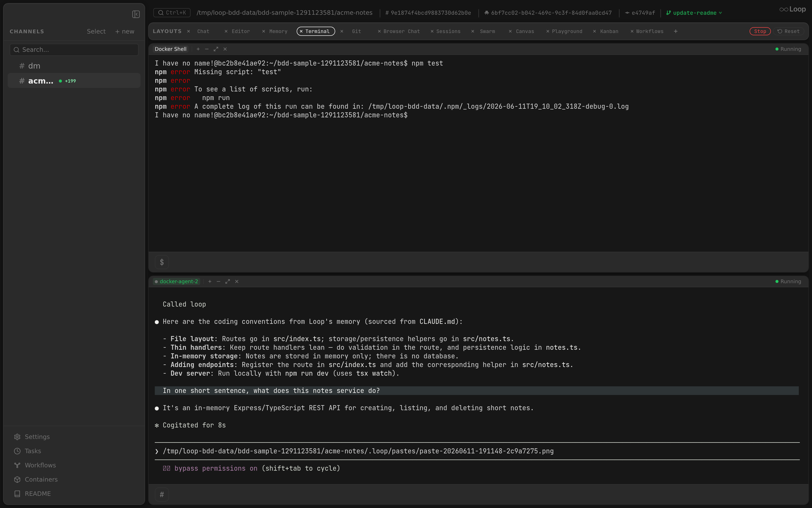Collapse the channels sidebar panel icon
Viewport: 812px width, 508px height.
[136, 14]
